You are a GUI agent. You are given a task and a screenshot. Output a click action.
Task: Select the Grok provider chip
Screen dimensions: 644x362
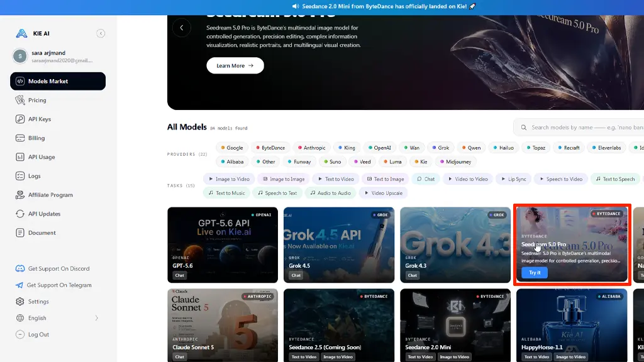[441, 148]
